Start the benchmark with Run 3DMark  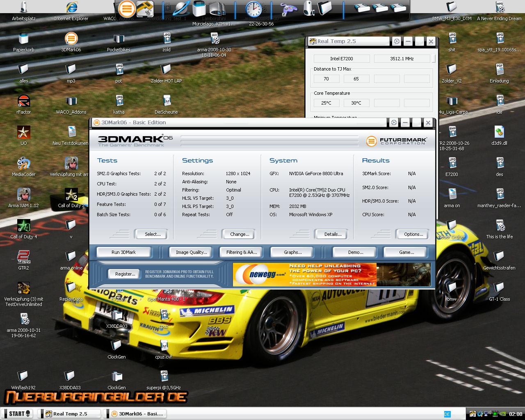[123, 252]
